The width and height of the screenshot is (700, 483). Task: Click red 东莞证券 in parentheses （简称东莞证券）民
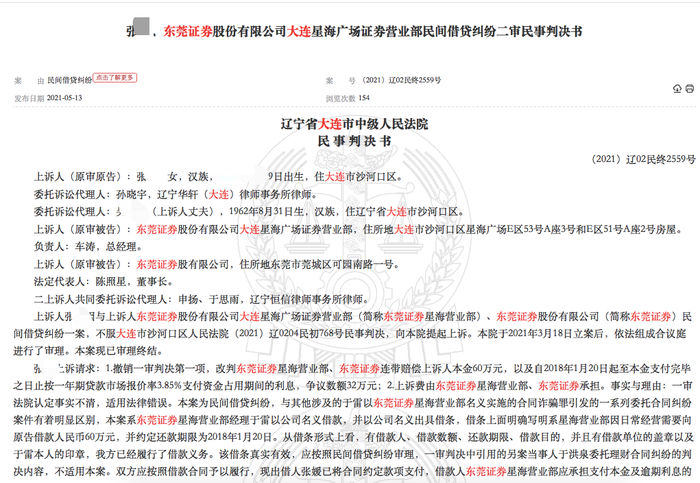[650, 317]
